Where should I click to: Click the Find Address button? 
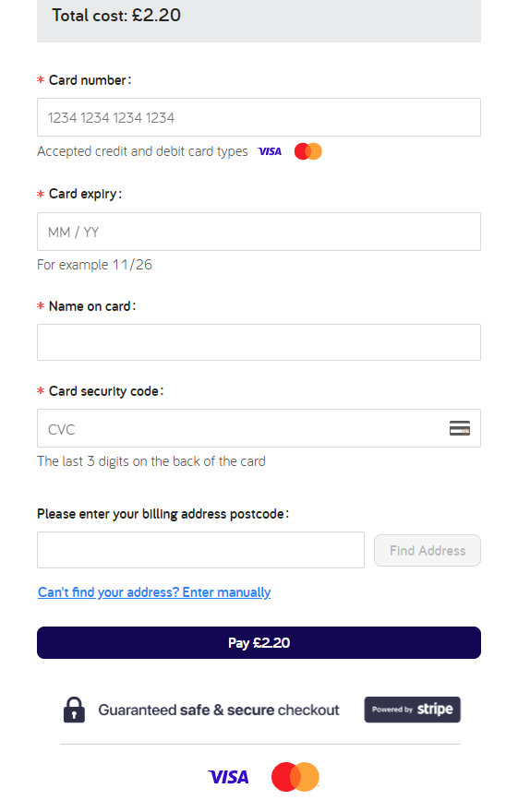click(428, 551)
